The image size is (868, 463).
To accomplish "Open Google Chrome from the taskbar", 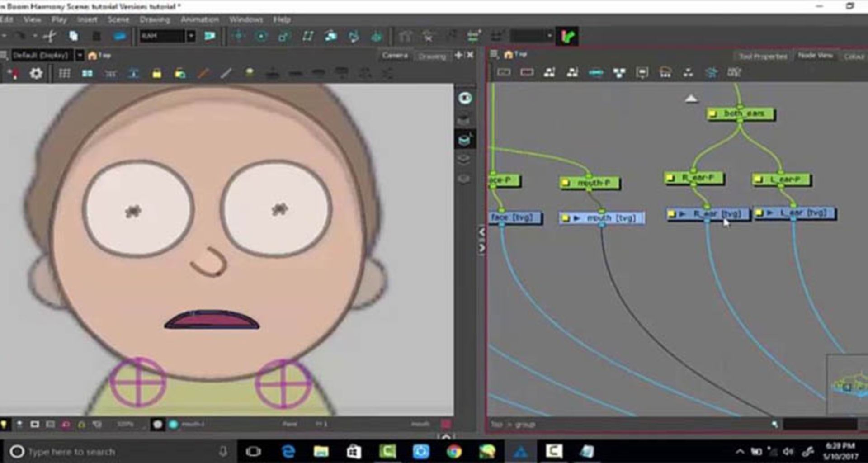I will [x=454, y=451].
